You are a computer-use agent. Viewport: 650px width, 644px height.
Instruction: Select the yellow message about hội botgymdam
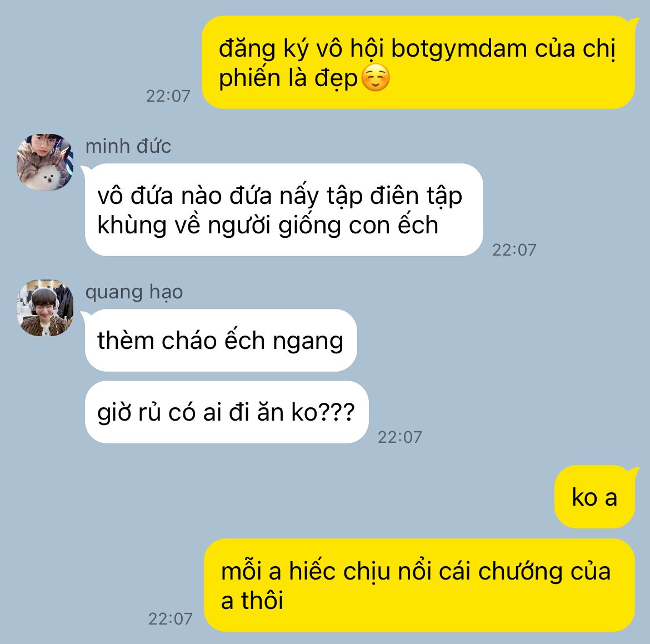point(418,62)
